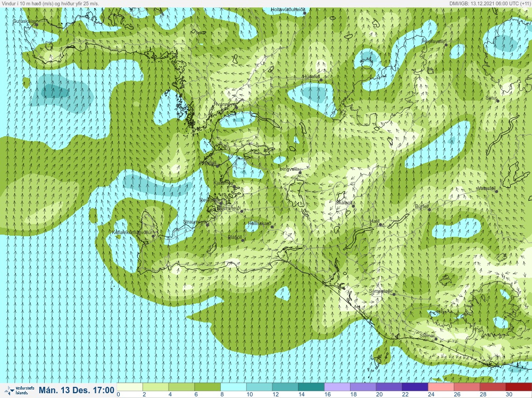The width and height of the screenshot is (532, 398).
Task: Click the 16–18 m/s lavender legend swatch
Action: [337, 387]
